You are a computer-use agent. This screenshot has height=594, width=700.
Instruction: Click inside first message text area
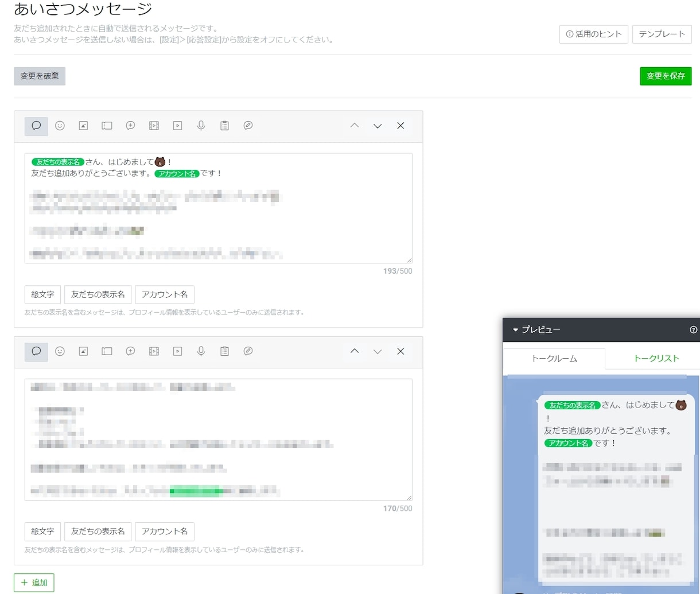(x=218, y=208)
